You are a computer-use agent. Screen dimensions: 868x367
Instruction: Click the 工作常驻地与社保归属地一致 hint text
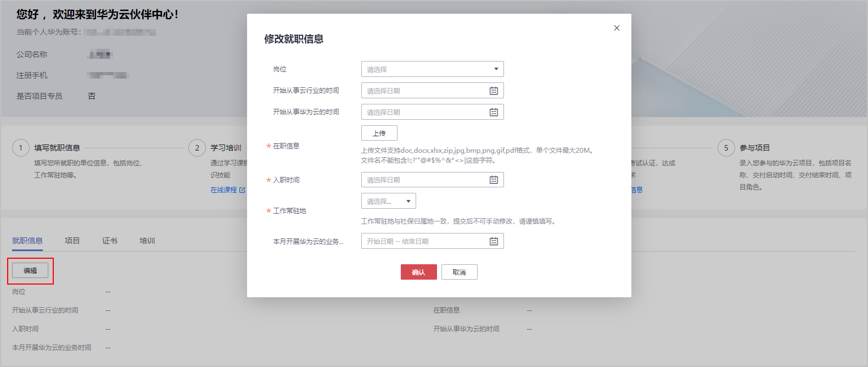(459, 221)
